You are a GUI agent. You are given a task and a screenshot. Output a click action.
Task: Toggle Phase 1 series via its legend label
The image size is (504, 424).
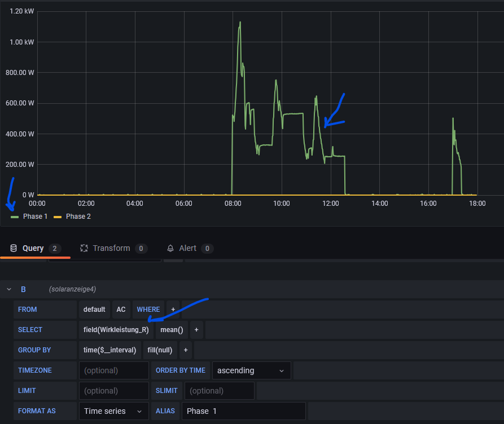click(35, 217)
